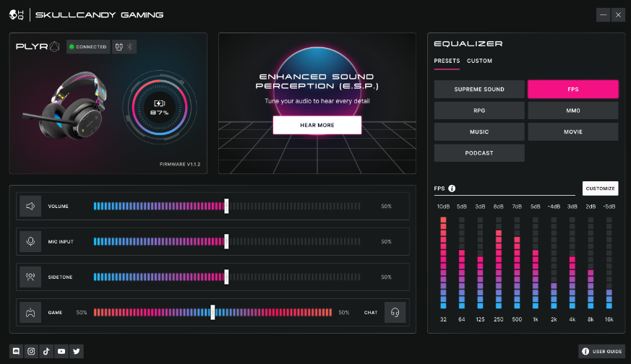The height and width of the screenshot is (364, 631).
Task: Select the Supreme Sound preset
Action: tap(479, 90)
